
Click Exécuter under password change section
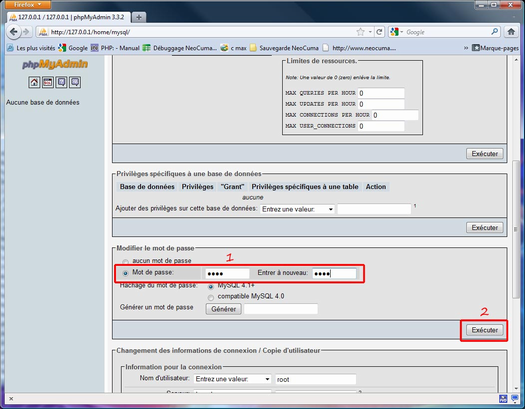pyautogui.click(x=484, y=330)
